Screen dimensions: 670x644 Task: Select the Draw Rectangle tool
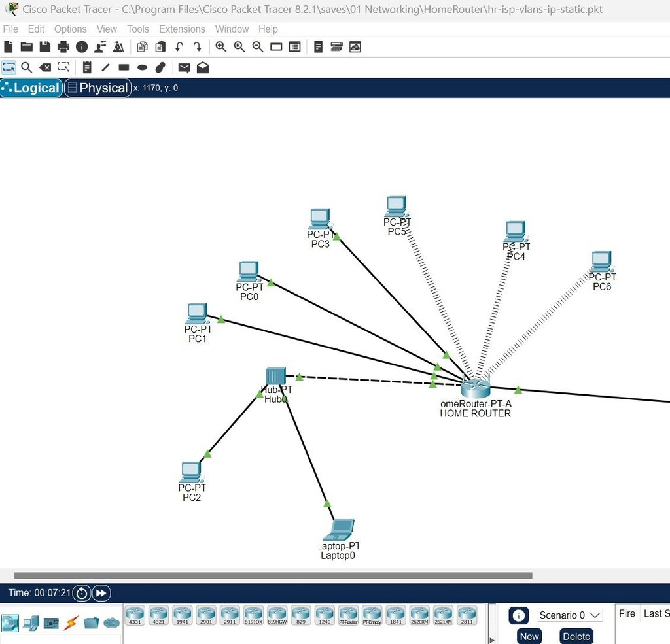(x=123, y=67)
